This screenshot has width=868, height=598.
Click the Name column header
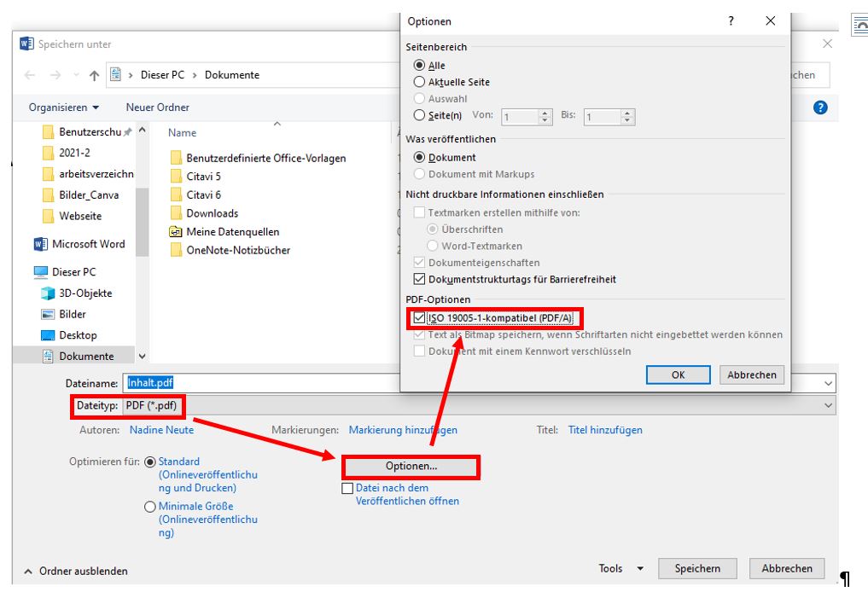(x=183, y=133)
